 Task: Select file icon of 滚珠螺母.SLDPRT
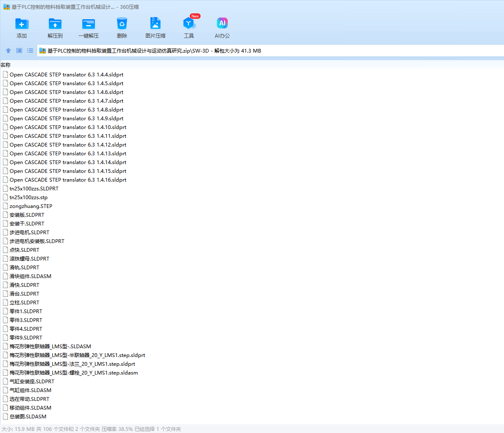pos(5,258)
